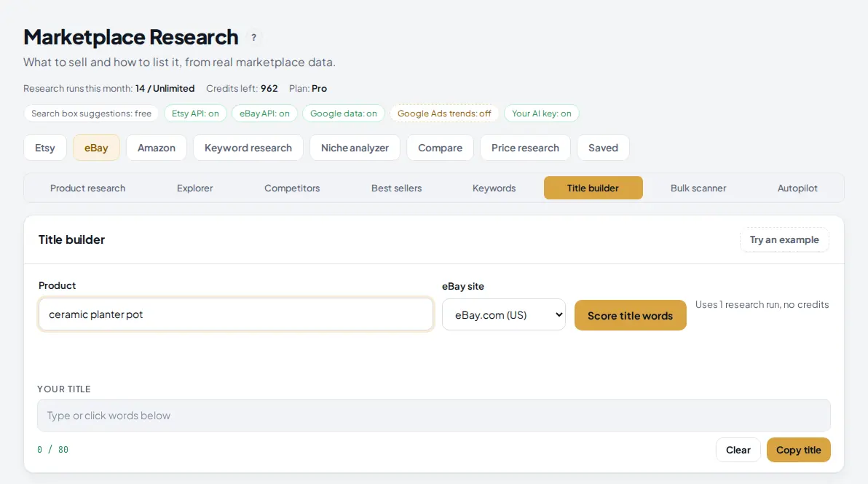Switch to the Etsy marketplace tab

[x=45, y=148]
